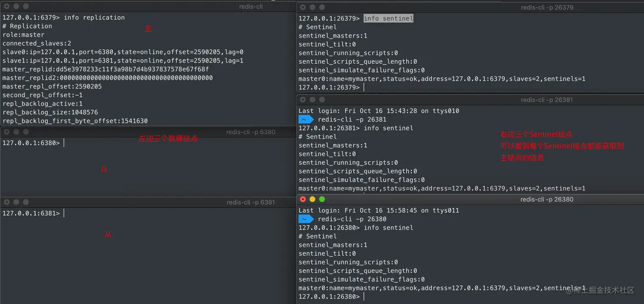Click 'sentinel_running_scripts:0' in the 26380 window
The height and width of the screenshot is (304, 644).
[x=348, y=262]
